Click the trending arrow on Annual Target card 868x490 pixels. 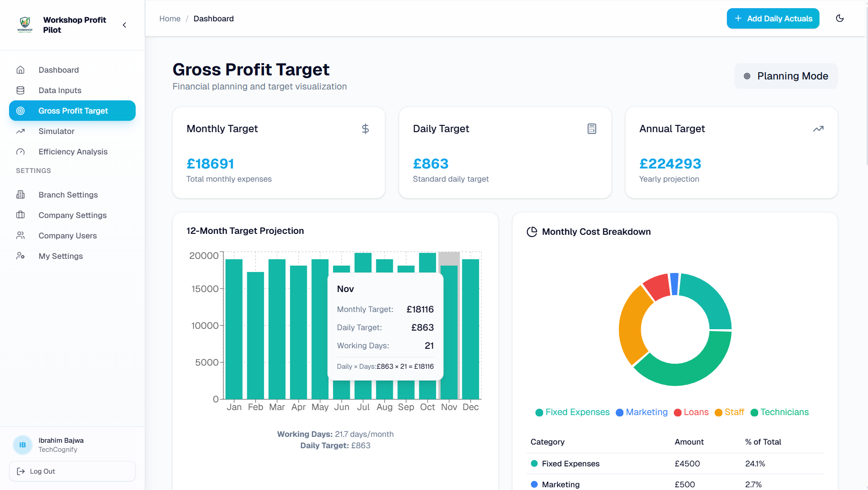click(x=818, y=129)
